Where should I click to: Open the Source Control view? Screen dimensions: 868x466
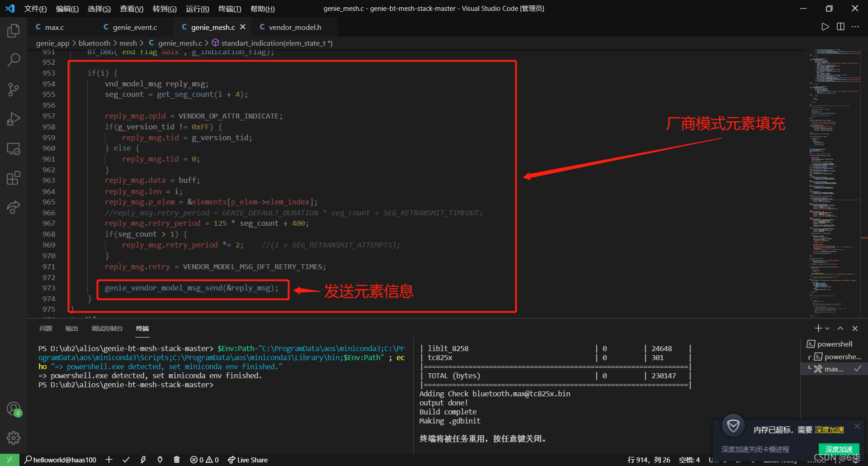14,90
